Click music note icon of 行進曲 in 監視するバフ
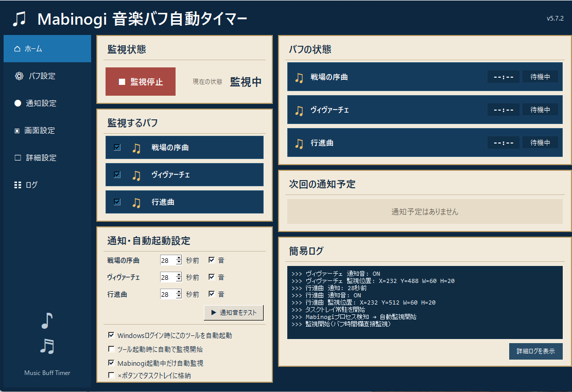The image size is (572, 392). 136,202
